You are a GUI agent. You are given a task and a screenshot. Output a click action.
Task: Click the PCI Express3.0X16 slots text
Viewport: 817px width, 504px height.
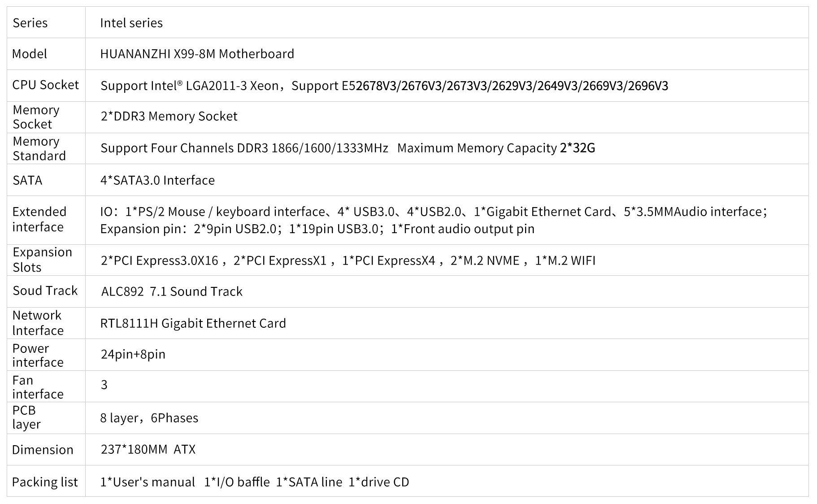click(x=159, y=261)
